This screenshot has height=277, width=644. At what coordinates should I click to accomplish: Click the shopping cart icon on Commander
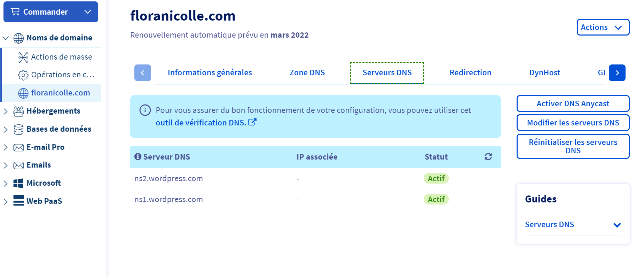[15, 12]
